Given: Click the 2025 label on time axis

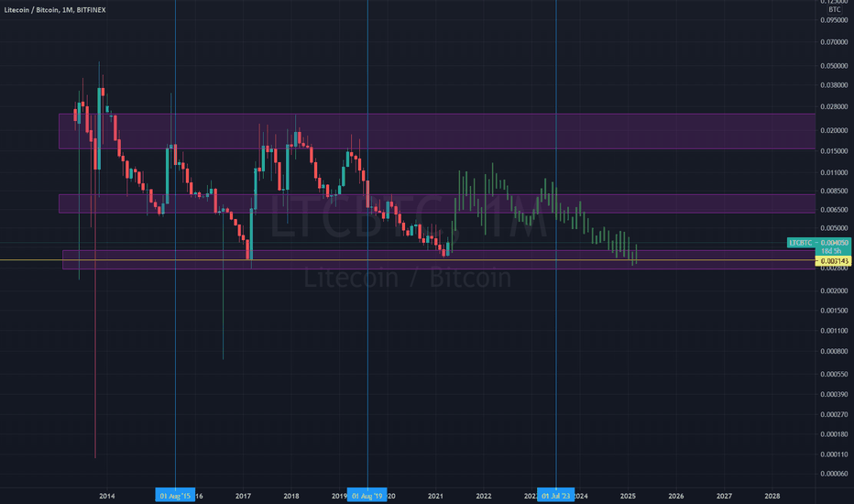Looking at the screenshot, I should tap(628, 496).
